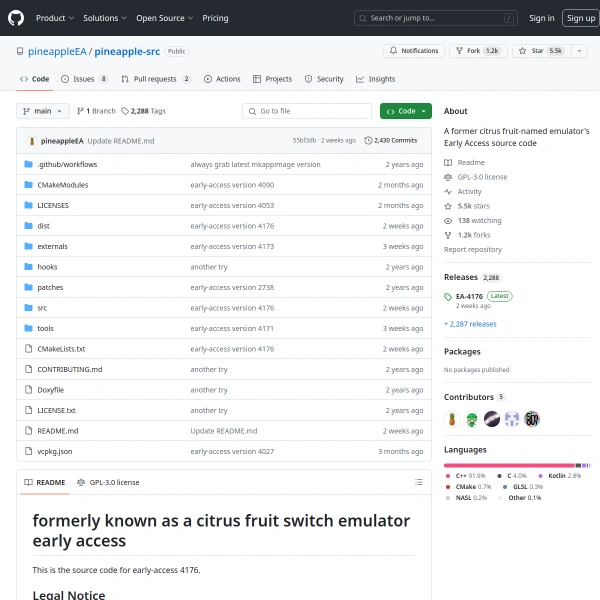The width and height of the screenshot is (600, 600).
Task: Expand the Solutions menu
Action: pos(104,18)
